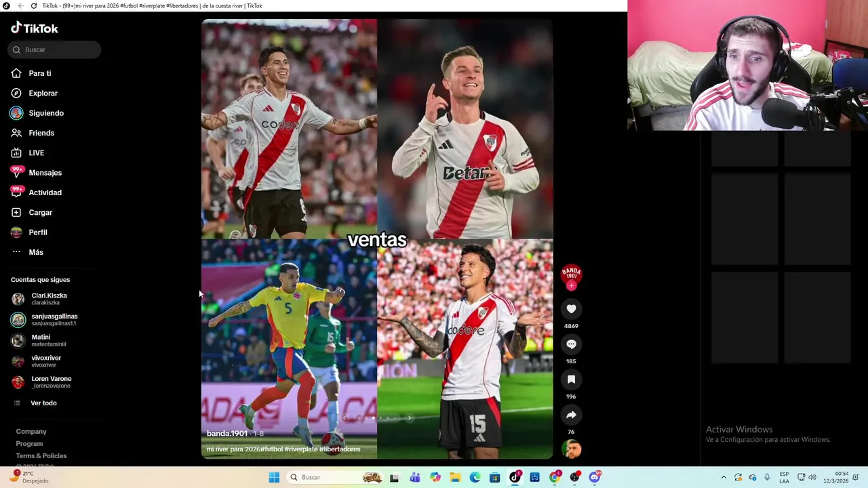Show hidden system tray icons
The width and height of the screenshot is (868, 488).
coord(724,477)
